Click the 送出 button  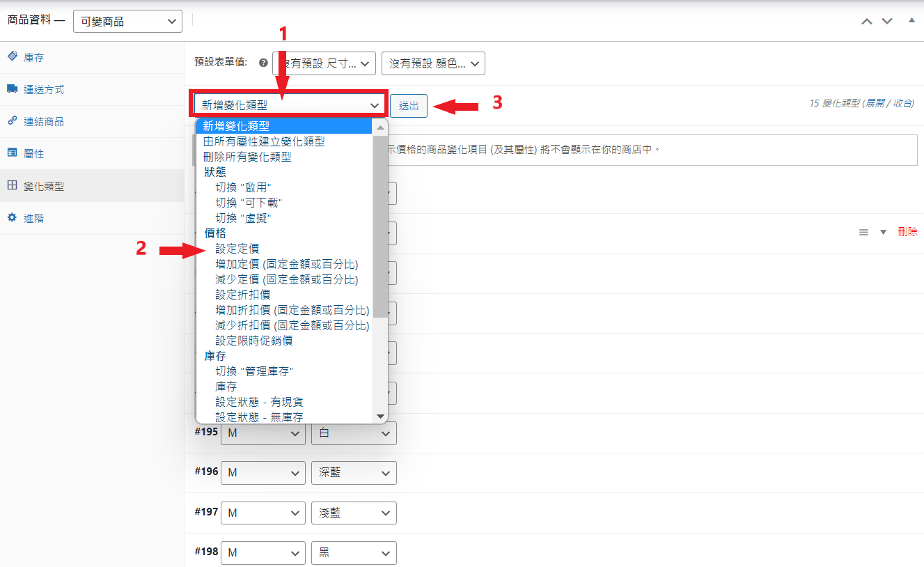[x=409, y=106]
